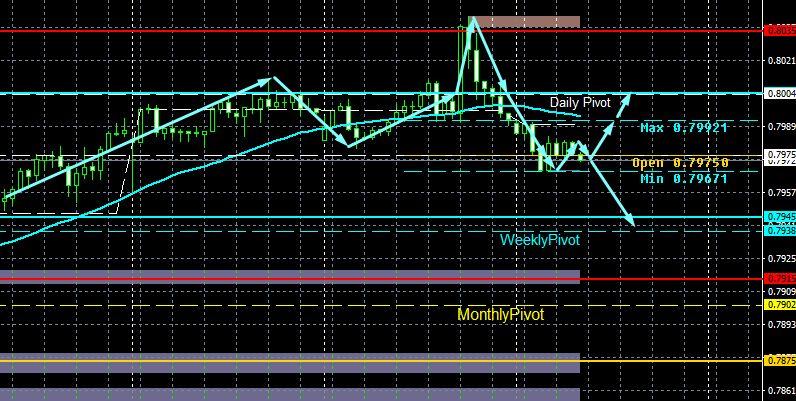This screenshot has width=796, height=401.
Task: Click the cyan 0.7945 price tag
Action: tap(780, 217)
